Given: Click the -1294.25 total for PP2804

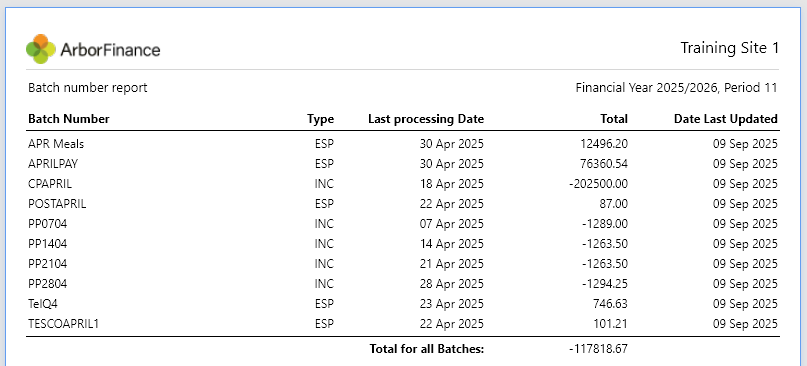Looking at the screenshot, I should pos(605,284).
